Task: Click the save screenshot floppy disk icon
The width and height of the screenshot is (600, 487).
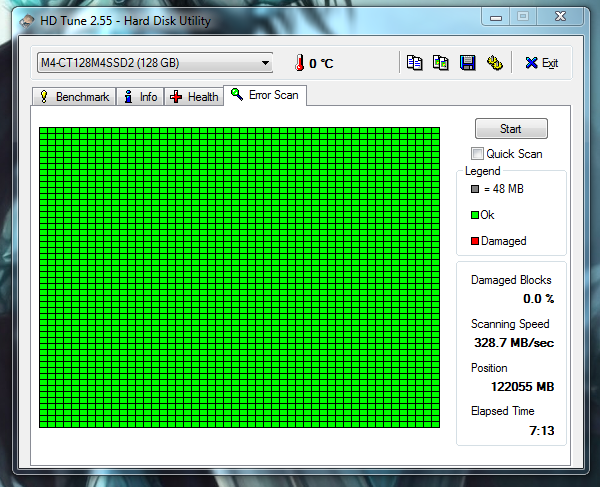Action: pos(468,63)
